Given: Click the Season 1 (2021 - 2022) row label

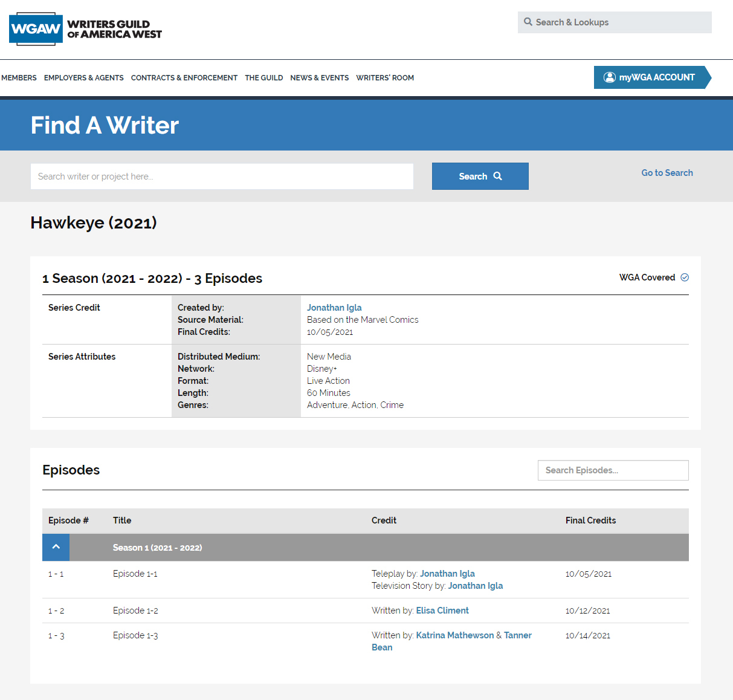Looking at the screenshot, I should 158,548.
